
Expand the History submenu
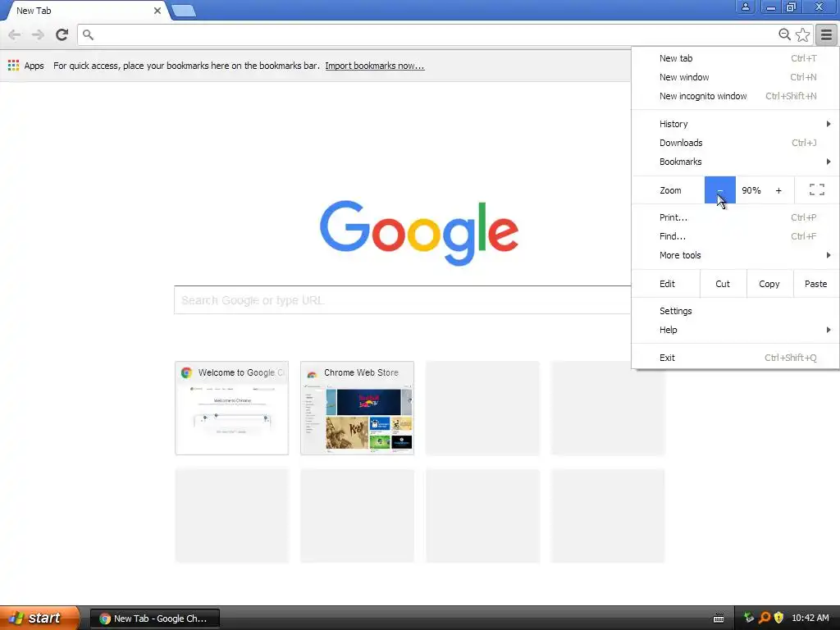(x=735, y=124)
